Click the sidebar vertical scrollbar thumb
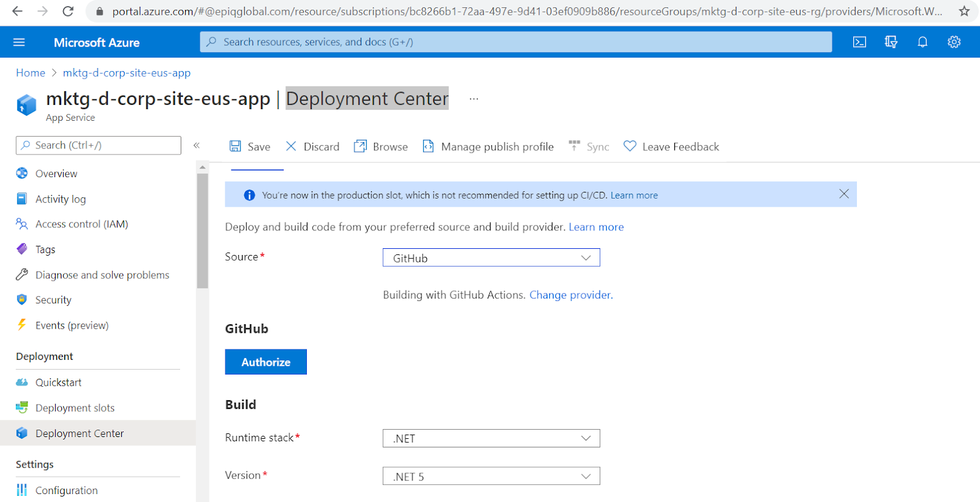 tap(203, 230)
